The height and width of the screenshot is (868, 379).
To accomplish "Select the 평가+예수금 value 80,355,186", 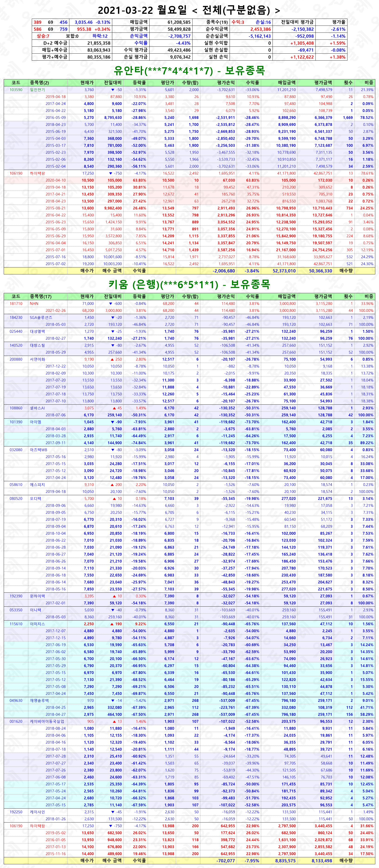I will coord(99,57).
